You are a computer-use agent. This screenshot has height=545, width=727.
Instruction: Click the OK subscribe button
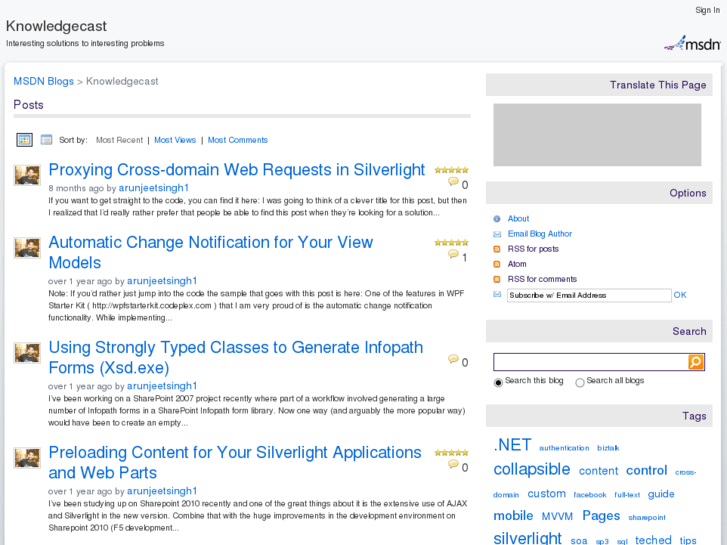pyautogui.click(x=680, y=295)
